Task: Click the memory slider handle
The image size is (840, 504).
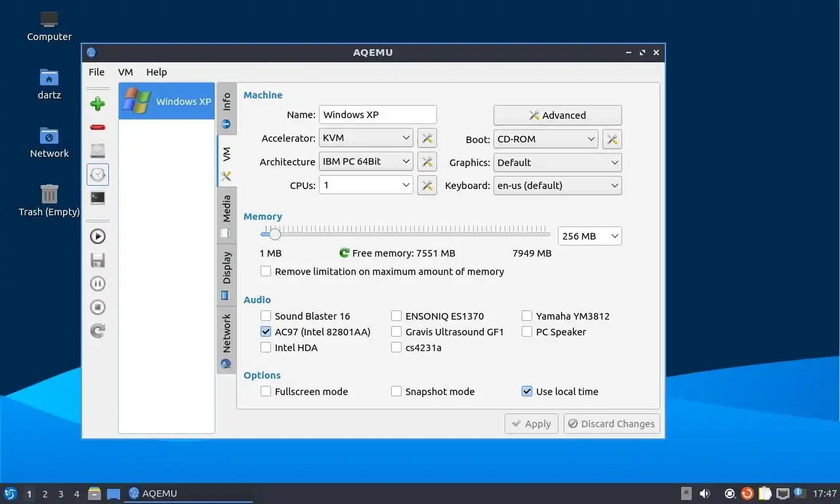Action: pos(274,234)
